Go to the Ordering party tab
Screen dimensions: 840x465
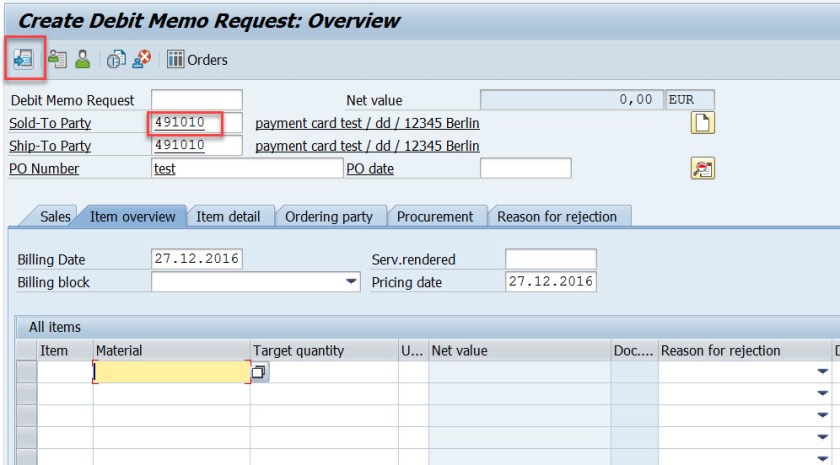328,216
